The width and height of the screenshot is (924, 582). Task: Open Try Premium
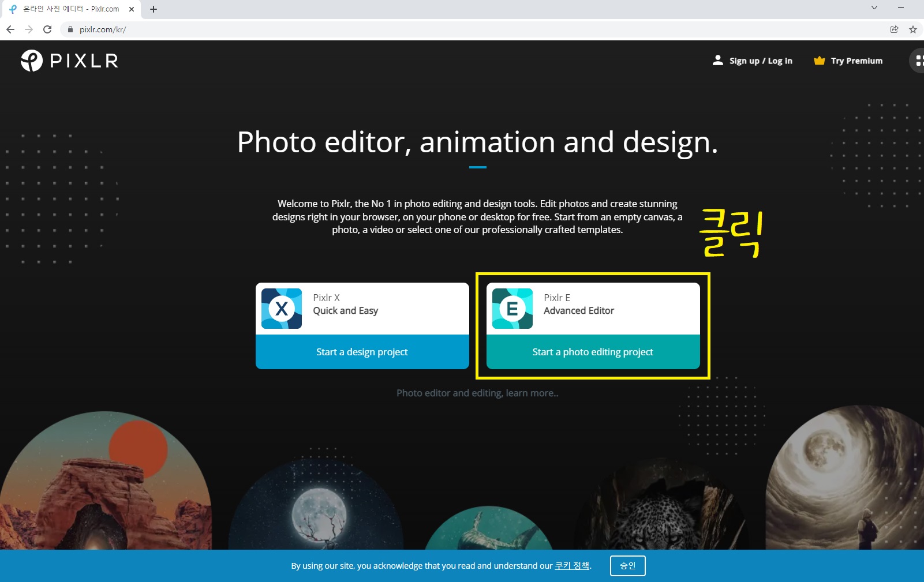coord(848,61)
